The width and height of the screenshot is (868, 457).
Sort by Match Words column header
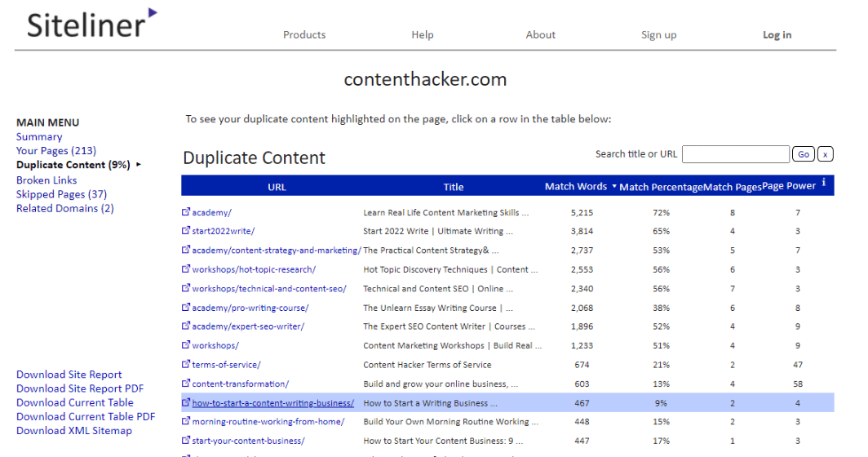(x=576, y=187)
